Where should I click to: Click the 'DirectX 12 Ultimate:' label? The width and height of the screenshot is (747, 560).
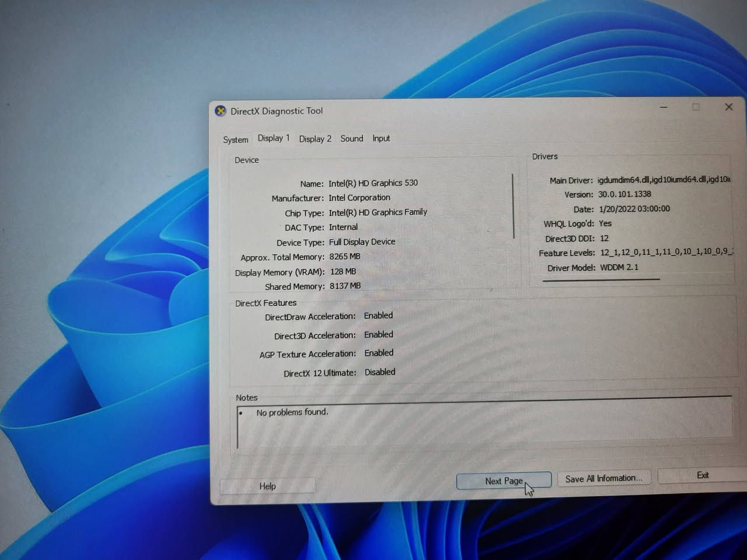(x=320, y=373)
